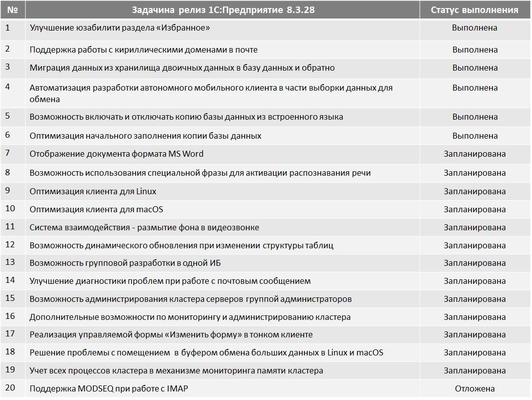Click the «№» column header
The width and height of the screenshot is (532, 400).
13,10
